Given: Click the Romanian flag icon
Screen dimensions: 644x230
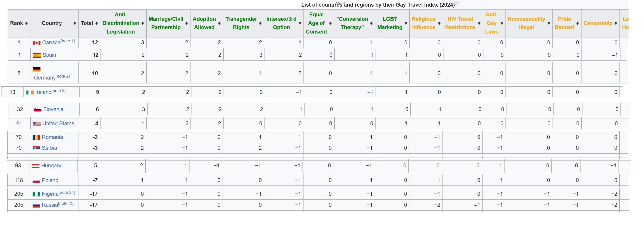Looking at the screenshot, I should (36, 138).
